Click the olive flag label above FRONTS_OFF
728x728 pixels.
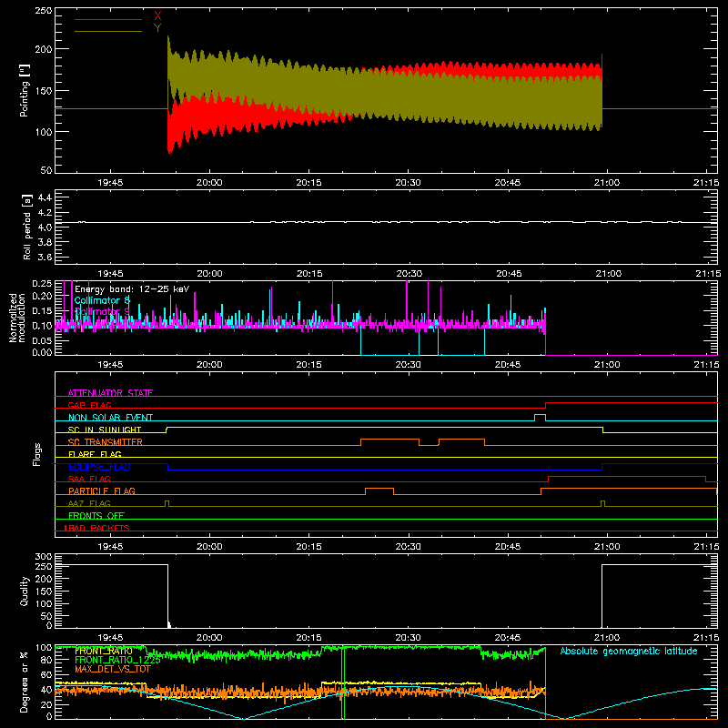click(89, 503)
